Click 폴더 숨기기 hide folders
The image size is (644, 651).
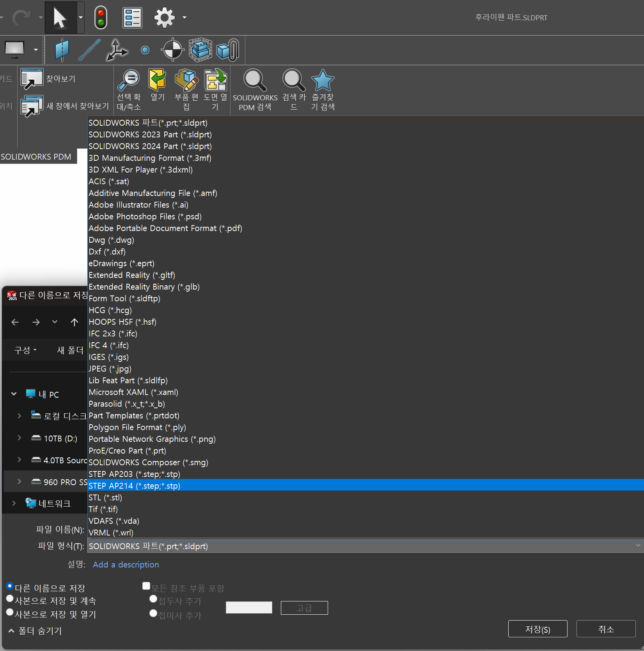[35, 631]
